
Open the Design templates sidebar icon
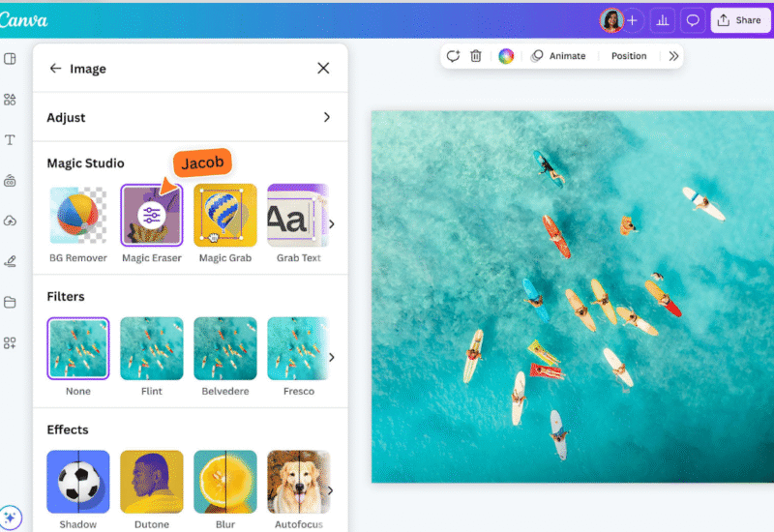pos(10,59)
